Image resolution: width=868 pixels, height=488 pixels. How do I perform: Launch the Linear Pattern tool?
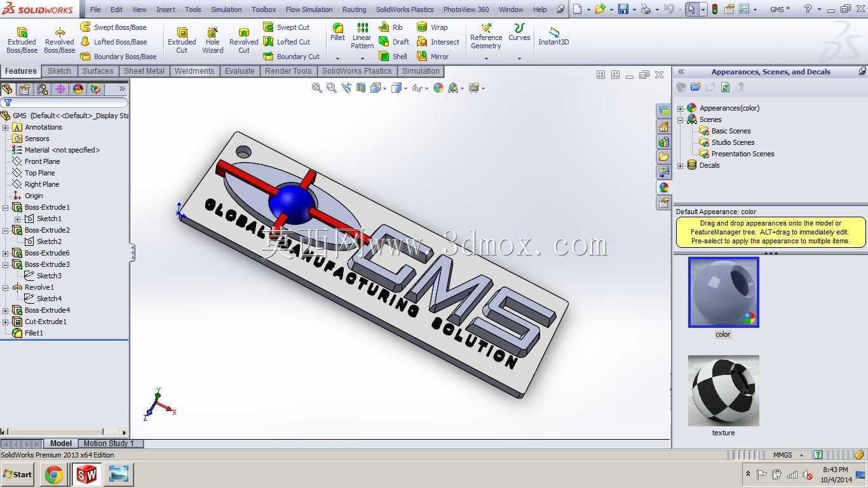click(x=362, y=36)
